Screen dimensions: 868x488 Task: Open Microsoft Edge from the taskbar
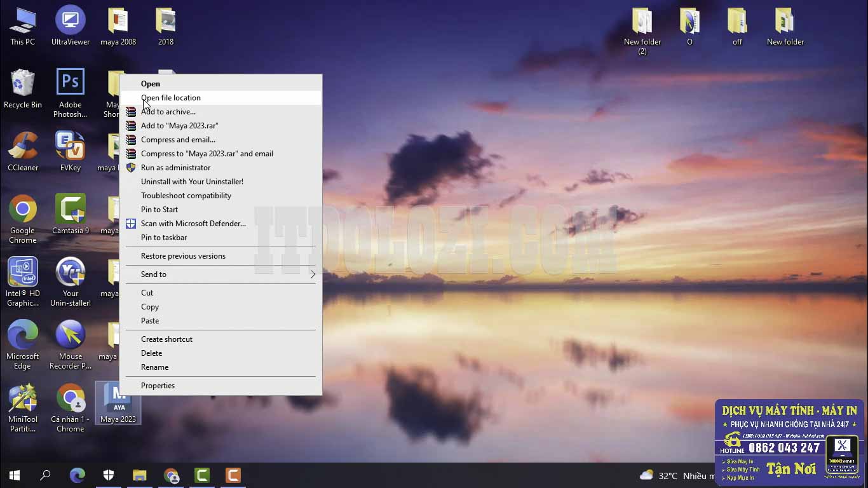click(x=78, y=475)
